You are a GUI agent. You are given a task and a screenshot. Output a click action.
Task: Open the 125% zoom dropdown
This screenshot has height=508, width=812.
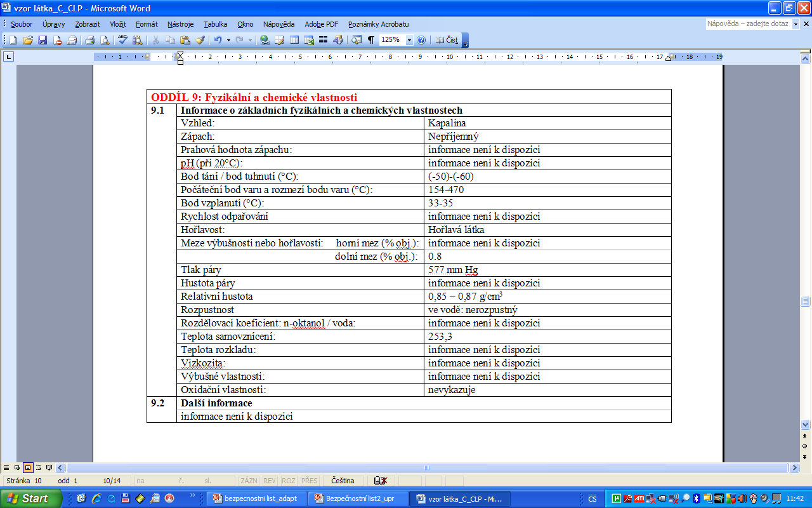click(409, 40)
